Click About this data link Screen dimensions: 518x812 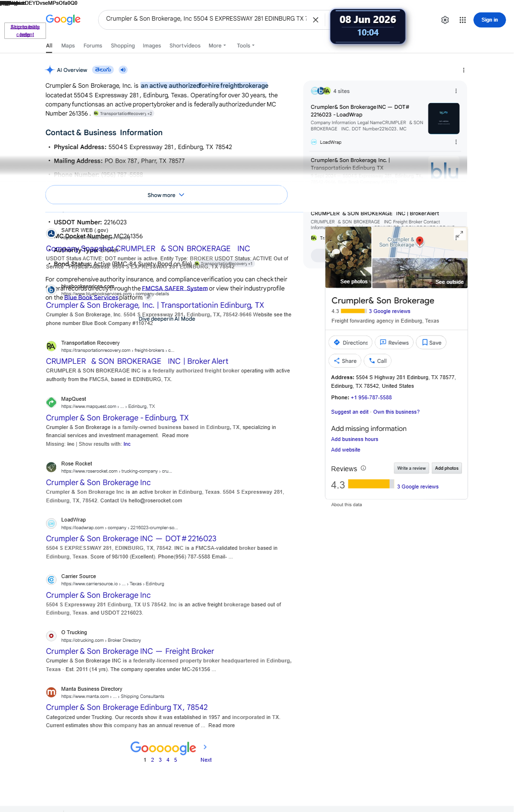[346, 505]
